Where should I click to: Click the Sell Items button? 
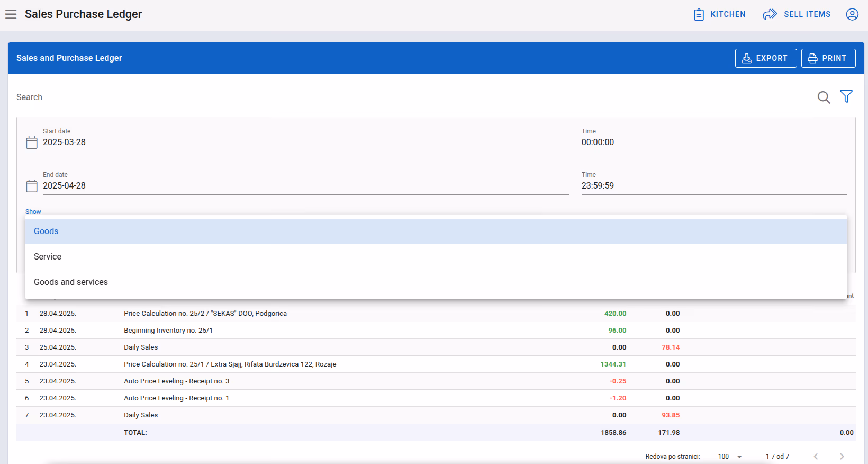[797, 14]
